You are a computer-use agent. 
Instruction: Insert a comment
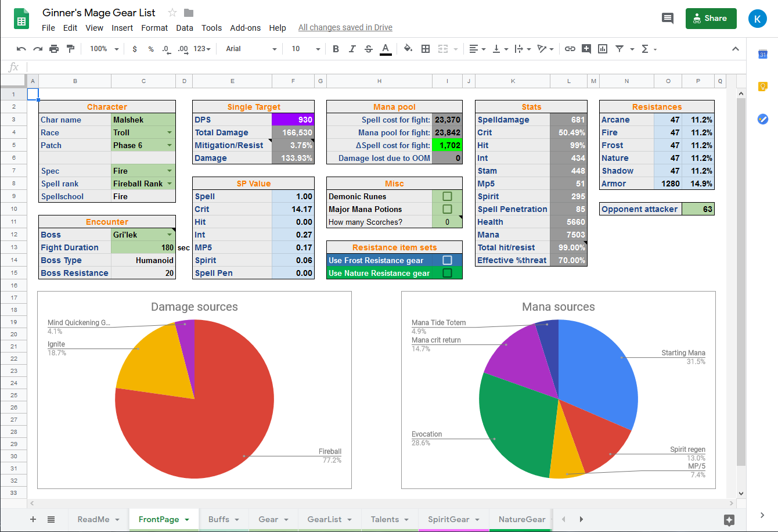tap(586, 49)
